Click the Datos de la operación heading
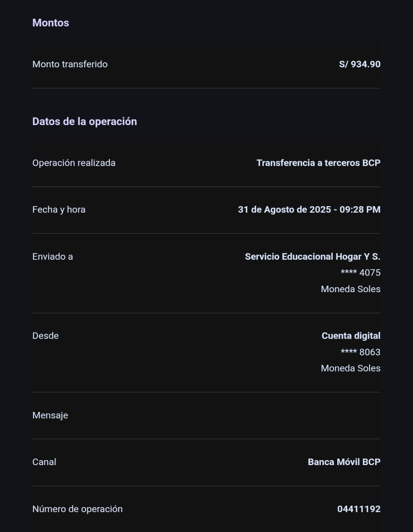The height and width of the screenshot is (532, 413). tap(84, 121)
